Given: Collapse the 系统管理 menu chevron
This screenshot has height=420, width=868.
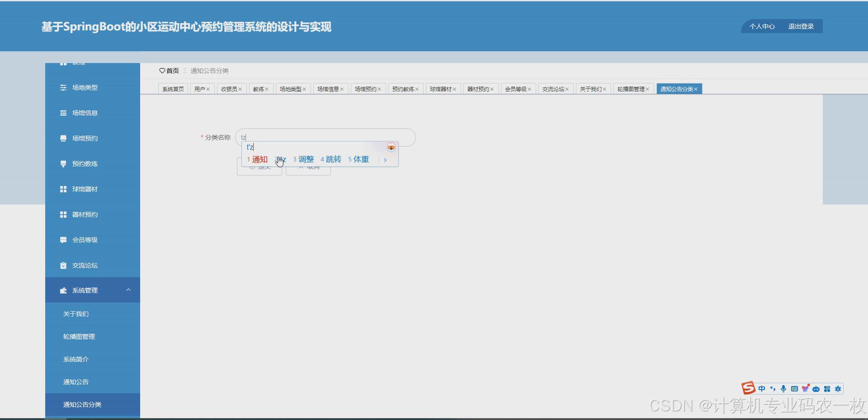Looking at the screenshot, I should click(x=128, y=290).
